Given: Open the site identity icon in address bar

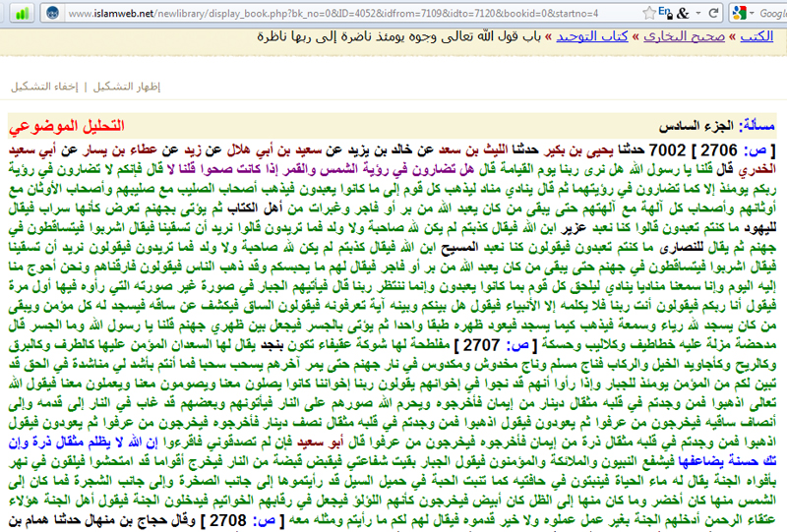Looking at the screenshot, I should pyautogui.click(x=52, y=13).
